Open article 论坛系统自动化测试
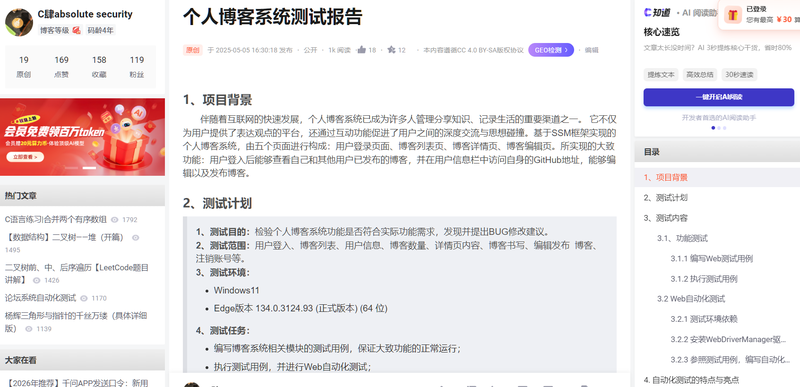This screenshot has height=387, width=800. (40, 298)
